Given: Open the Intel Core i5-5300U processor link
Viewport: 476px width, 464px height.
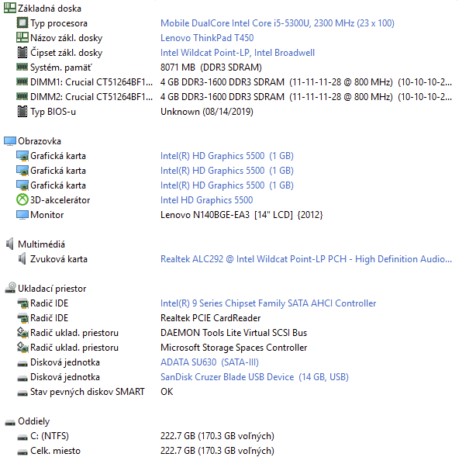Looking at the screenshot, I should (278, 23).
